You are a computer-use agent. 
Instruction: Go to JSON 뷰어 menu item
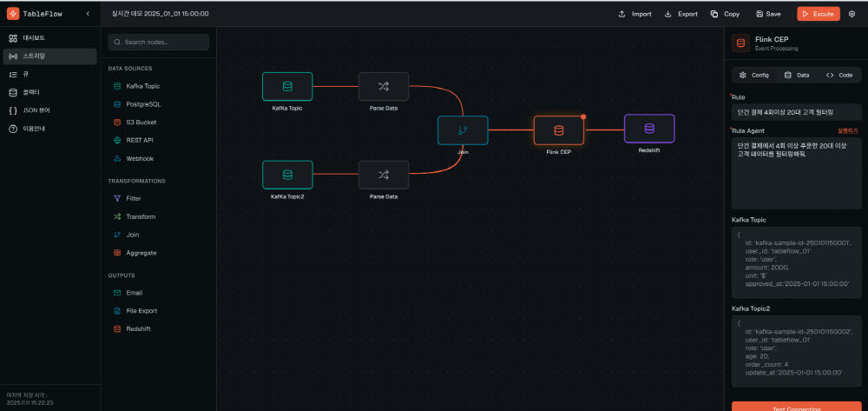click(36, 110)
